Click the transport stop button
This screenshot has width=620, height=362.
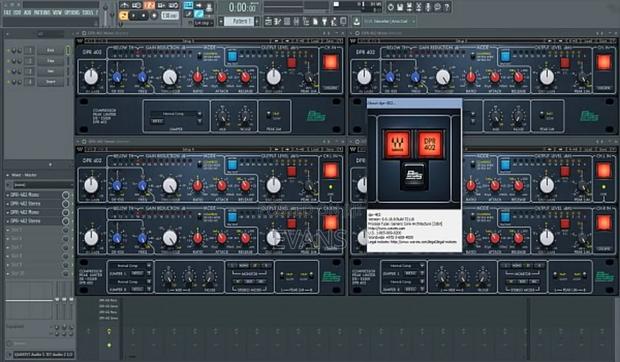[x=144, y=15]
